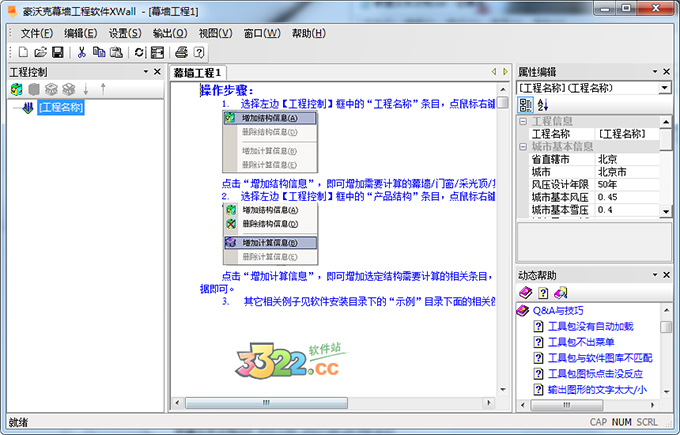Image resolution: width=680 pixels, height=435 pixels.
Task: Click the Save floppy disk icon
Action: click(58, 52)
